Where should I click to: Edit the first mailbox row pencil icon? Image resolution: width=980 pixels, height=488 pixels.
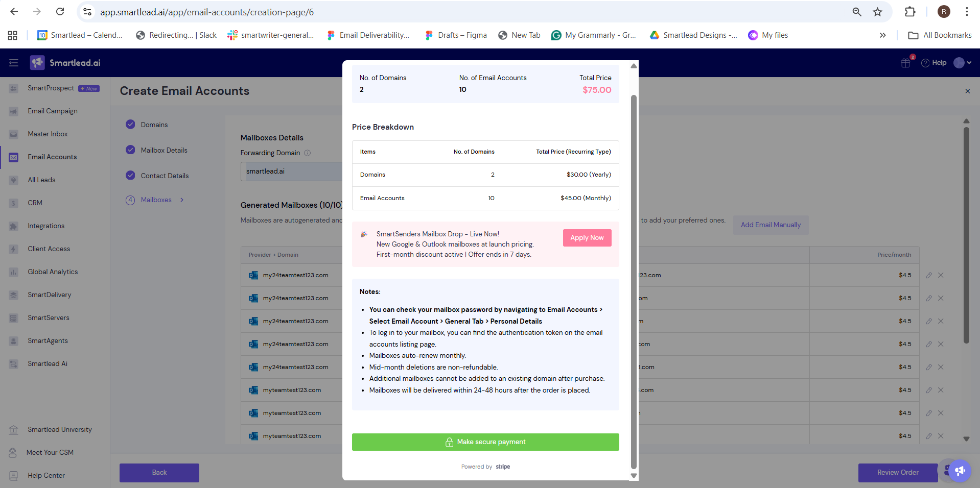(x=929, y=275)
